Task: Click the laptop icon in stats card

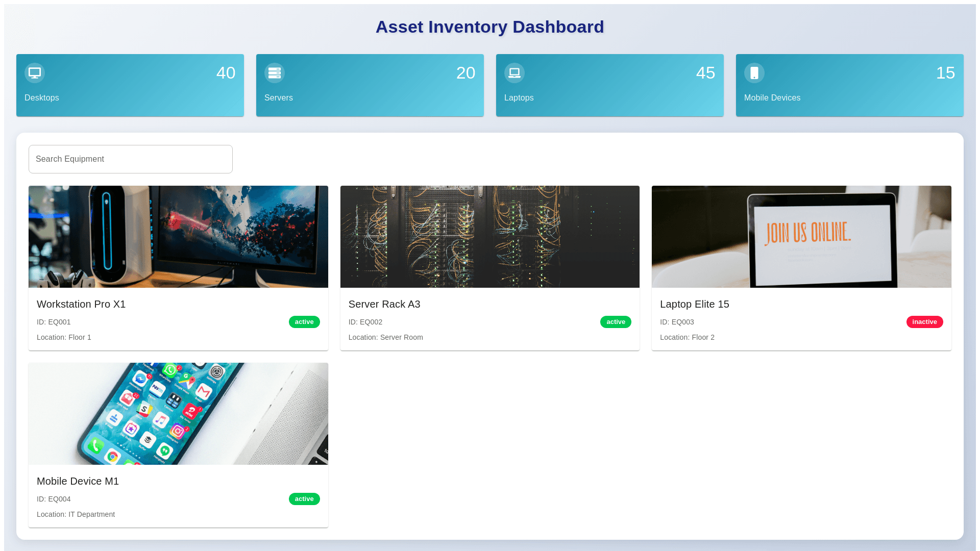Action: (x=514, y=73)
